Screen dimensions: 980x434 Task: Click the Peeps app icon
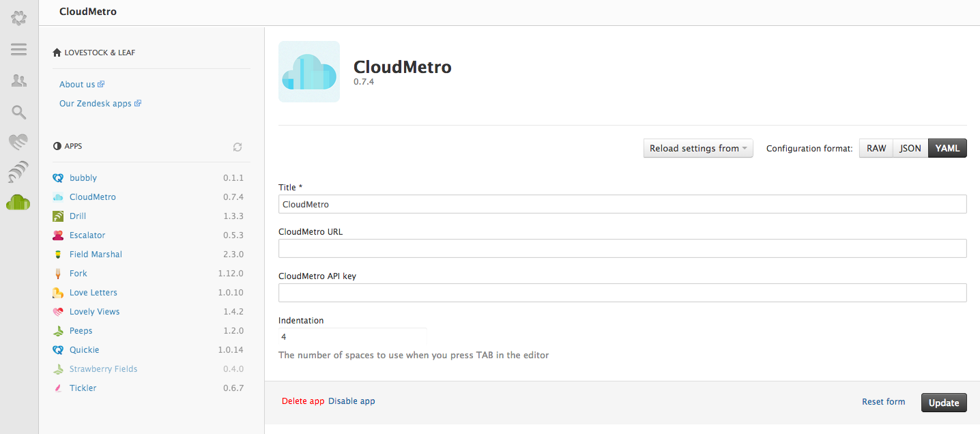coord(58,331)
